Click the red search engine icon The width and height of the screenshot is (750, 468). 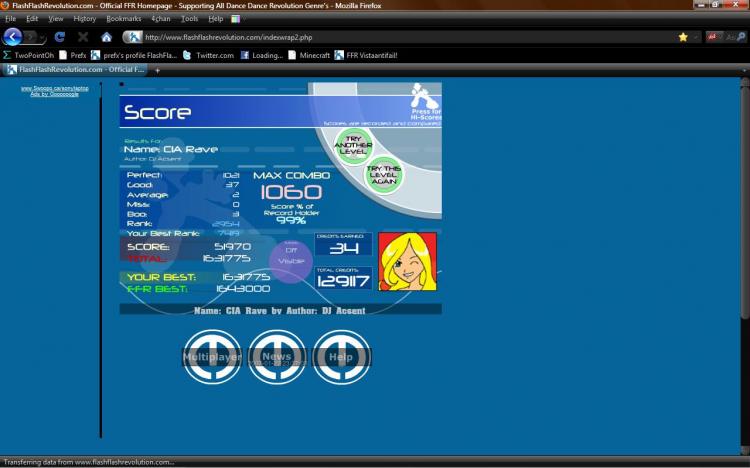[x=712, y=37]
